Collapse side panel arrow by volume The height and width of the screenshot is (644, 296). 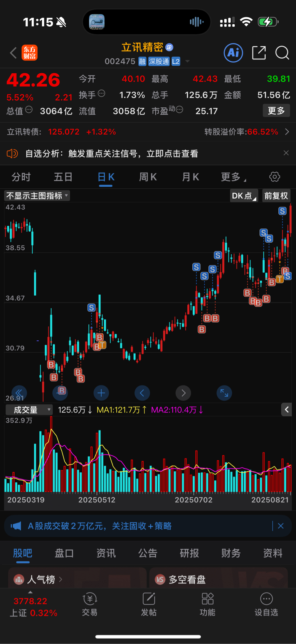[x=286, y=409]
